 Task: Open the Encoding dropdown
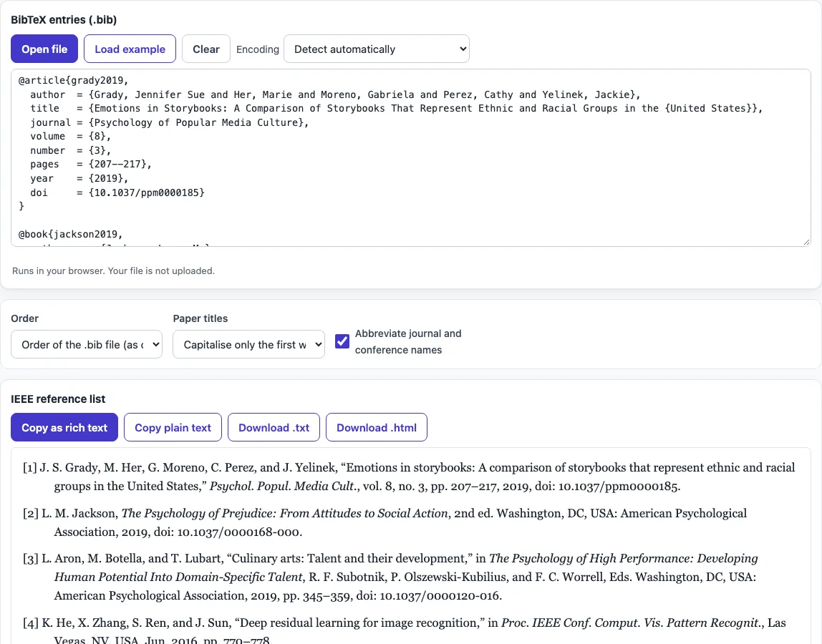[377, 49]
